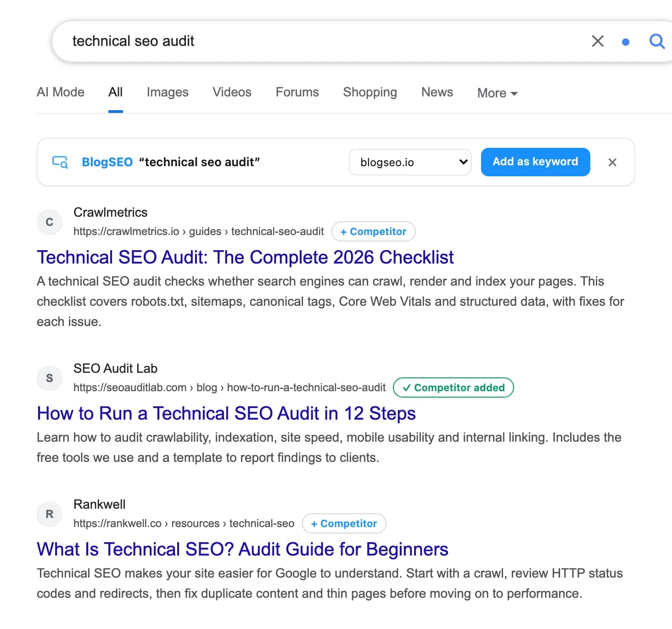Click the Crawlmetrics site name

point(110,212)
